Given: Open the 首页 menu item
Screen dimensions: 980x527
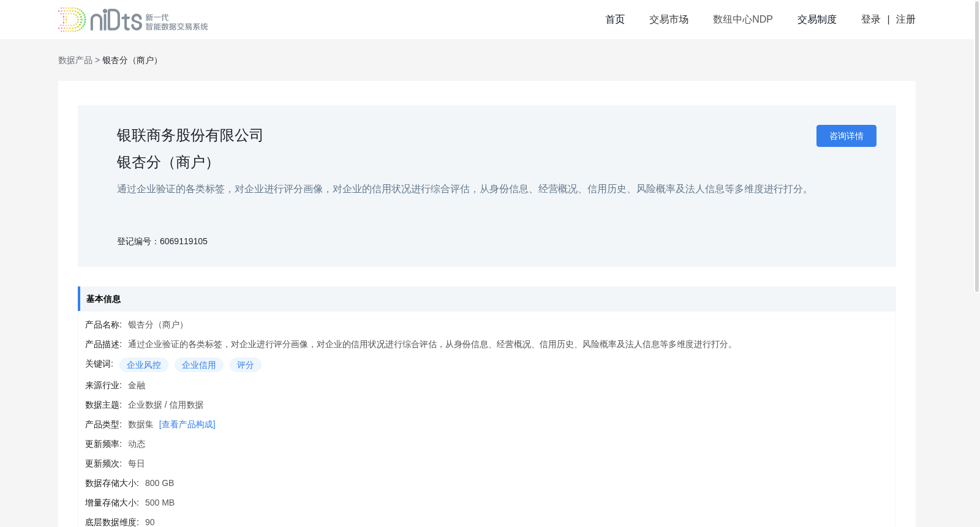Looking at the screenshot, I should (x=615, y=20).
